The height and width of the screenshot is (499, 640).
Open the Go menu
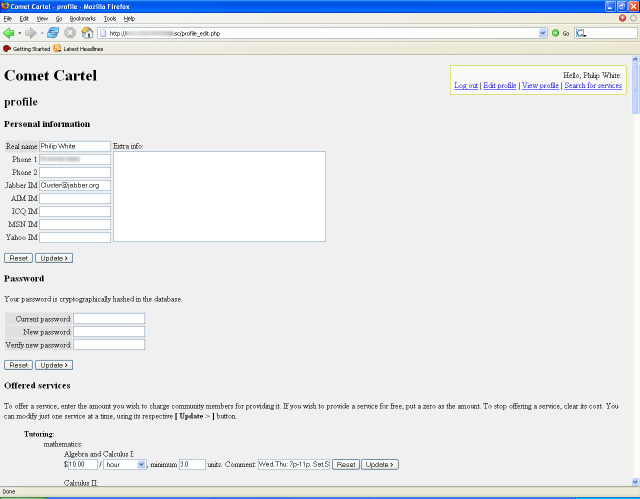click(x=59, y=18)
